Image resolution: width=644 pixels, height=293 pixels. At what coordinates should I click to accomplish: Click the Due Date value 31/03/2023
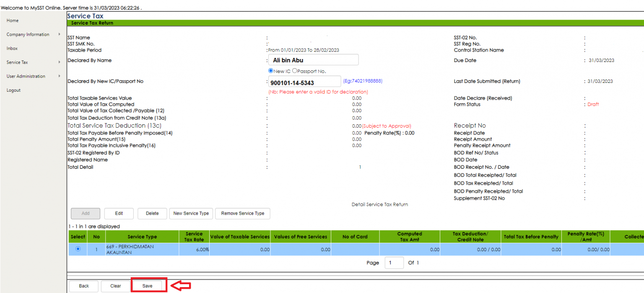601,61
